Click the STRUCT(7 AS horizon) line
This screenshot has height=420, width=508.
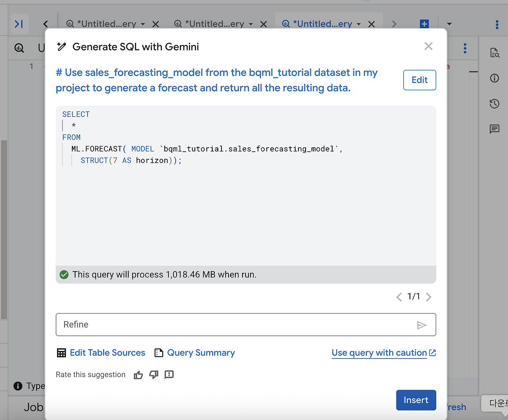pyautogui.click(x=131, y=160)
